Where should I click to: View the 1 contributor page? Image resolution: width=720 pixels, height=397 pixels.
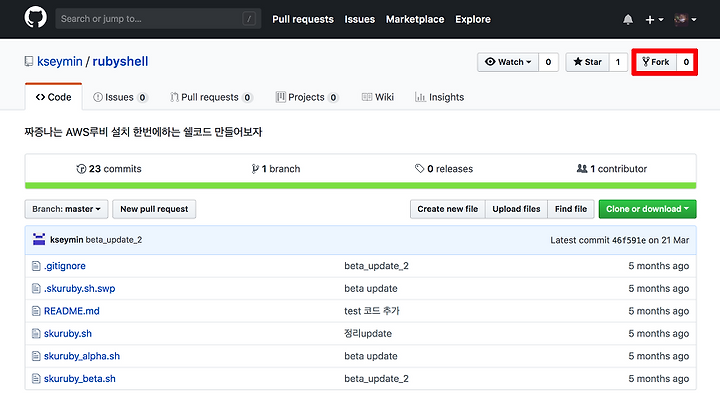(612, 169)
